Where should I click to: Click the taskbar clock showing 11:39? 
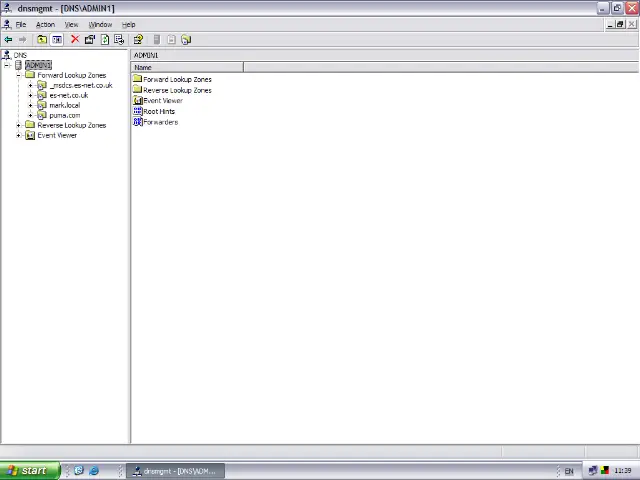pyautogui.click(x=623, y=471)
